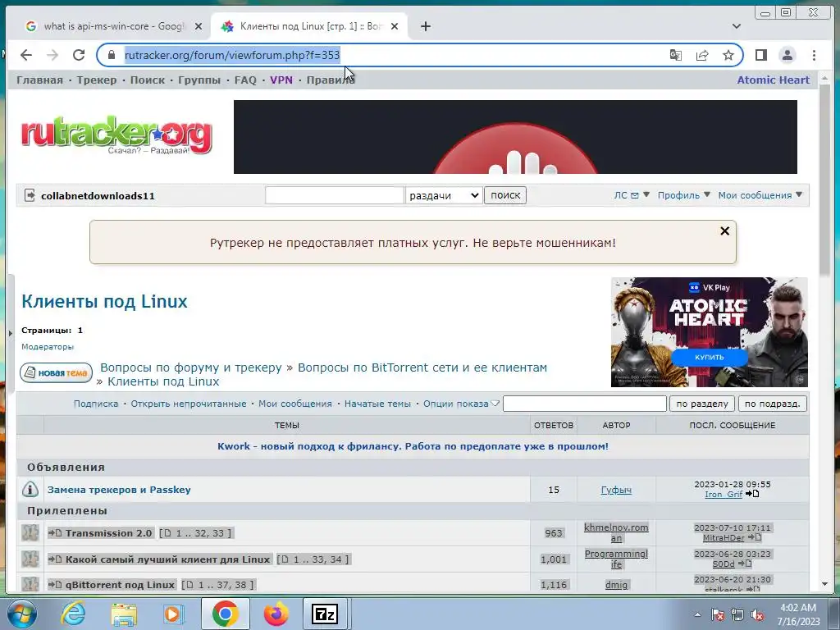
Task: Click the 'по разделу' button
Action: click(702, 404)
